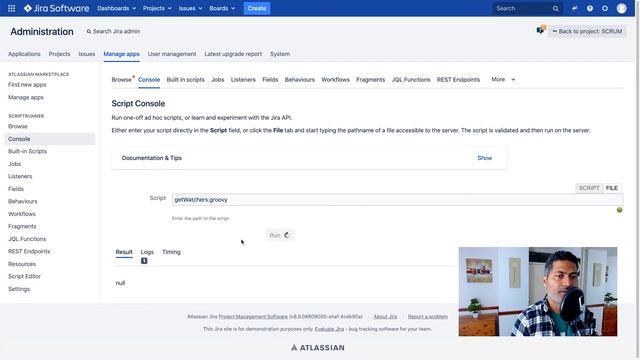The image size is (640, 360).
Task: Click the presenter webcam video thumbnail
Action: 538,291
